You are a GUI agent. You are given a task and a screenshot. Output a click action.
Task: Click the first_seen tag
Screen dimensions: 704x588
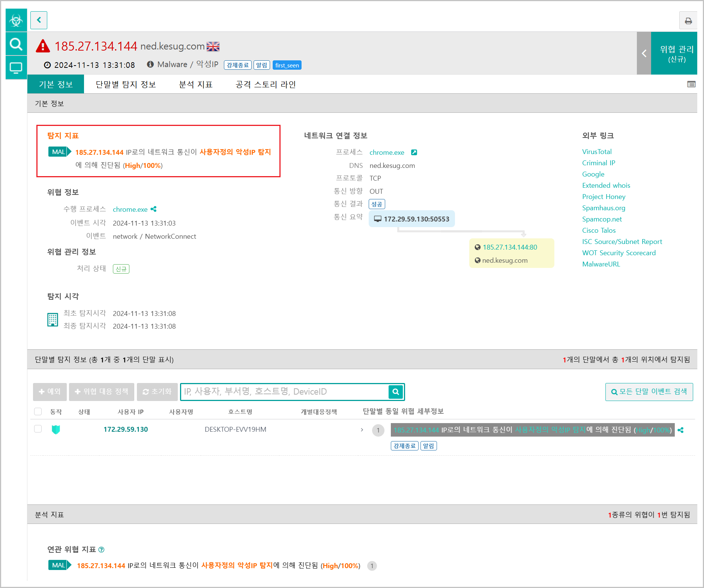[x=287, y=65]
